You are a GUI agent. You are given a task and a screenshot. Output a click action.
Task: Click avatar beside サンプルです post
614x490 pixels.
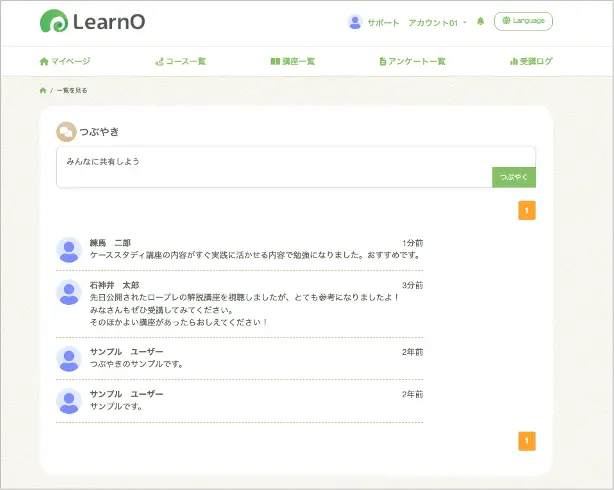[x=69, y=401]
